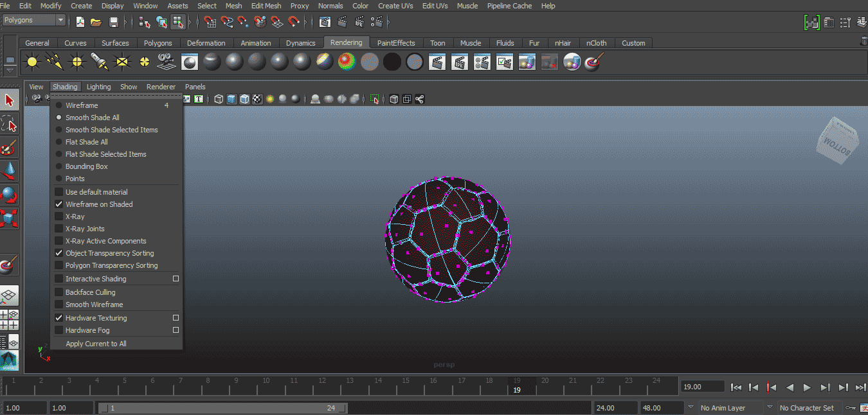Click the current frame 19.00 field
This screenshot has height=415, width=868.
[x=702, y=387]
